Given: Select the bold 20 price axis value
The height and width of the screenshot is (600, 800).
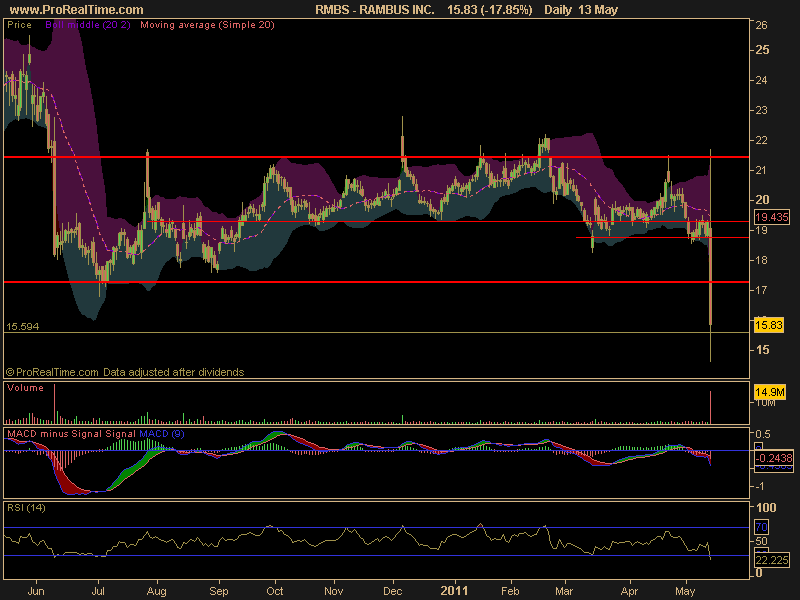Looking at the screenshot, I should (762, 199).
